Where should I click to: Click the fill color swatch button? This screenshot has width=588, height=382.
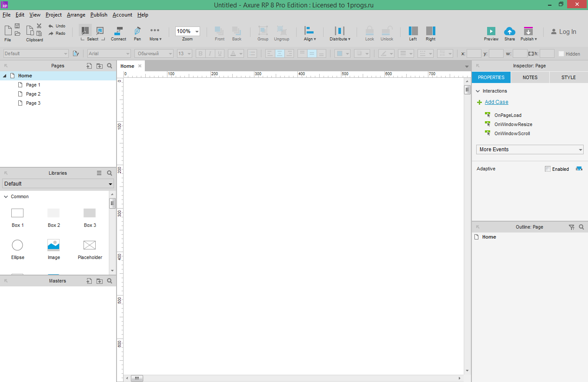(x=343, y=54)
